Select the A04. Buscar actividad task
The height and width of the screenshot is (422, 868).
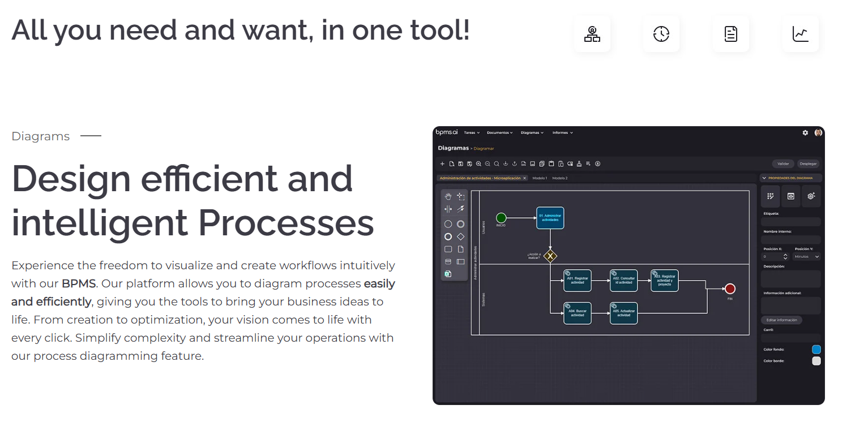pyautogui.click(x=578, y=313)
